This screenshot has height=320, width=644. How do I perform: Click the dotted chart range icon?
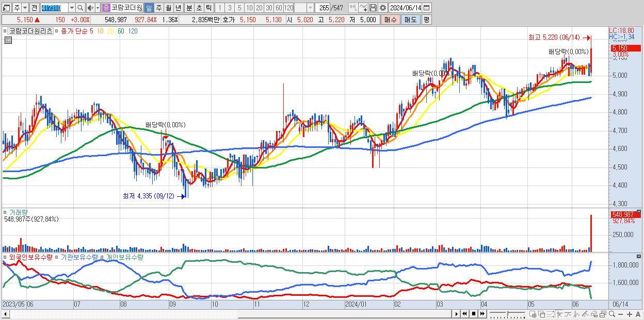(x=550, y=314)
